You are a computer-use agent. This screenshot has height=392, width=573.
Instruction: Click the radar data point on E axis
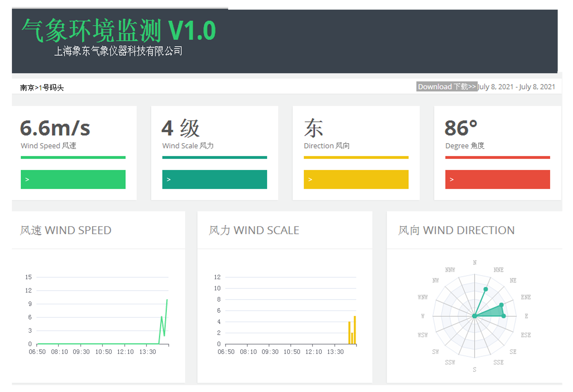pyautogui.click(x=504, y=316)
